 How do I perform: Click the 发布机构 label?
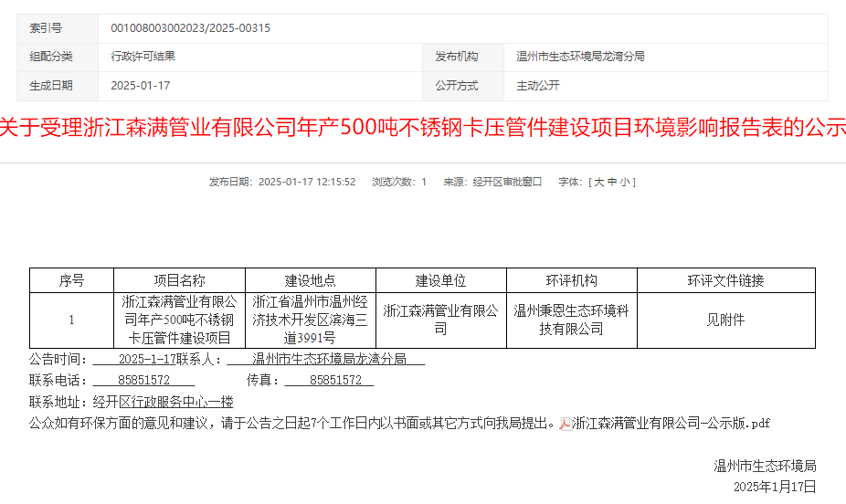click(x=457, y=57)
